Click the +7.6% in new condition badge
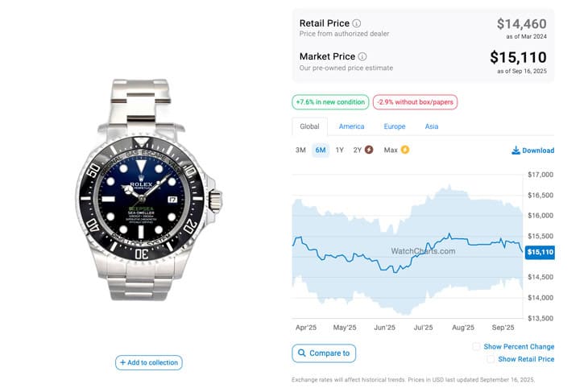Image resolution: width=588 pixels, height=388 pixels. [330, 102]
